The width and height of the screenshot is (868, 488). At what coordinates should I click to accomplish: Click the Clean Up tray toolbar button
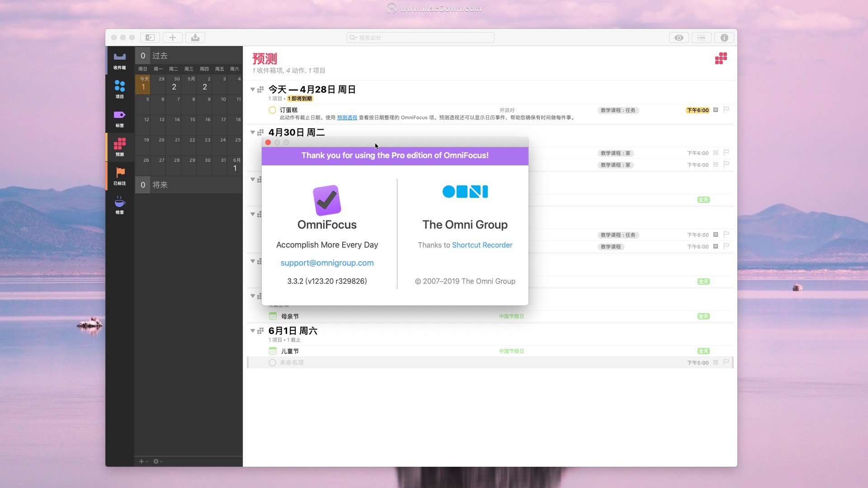click(x=195, y=38)
